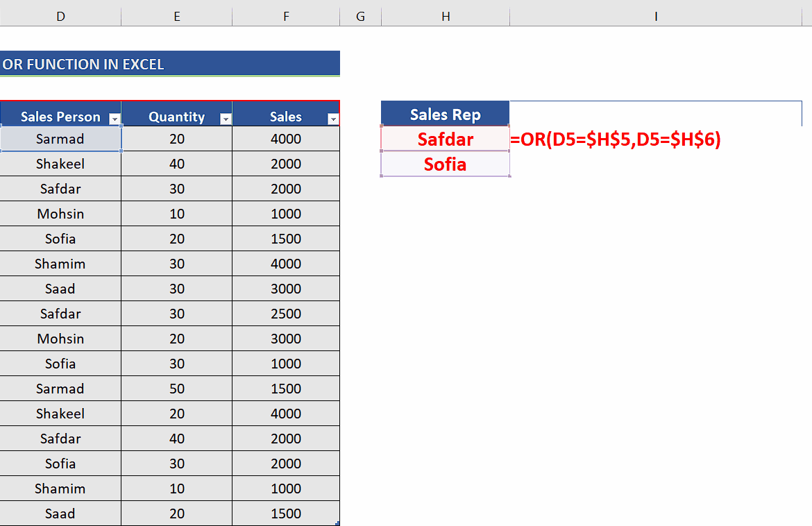
Task: Select the cell showing 4000 beside Sarmad
Action: click(x=285, y=139)
